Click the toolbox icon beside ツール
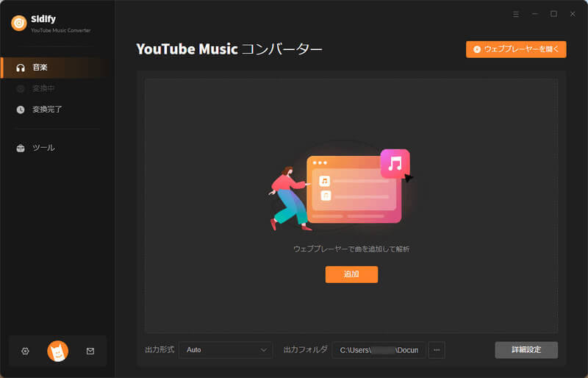The width and height of the screenshot is (588, 378). pos(21,148)
